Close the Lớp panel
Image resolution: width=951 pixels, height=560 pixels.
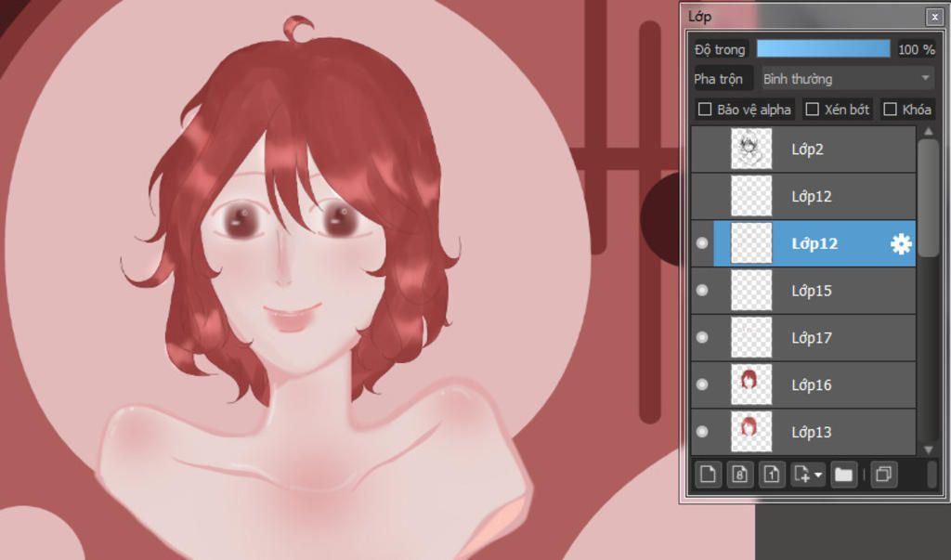point(934,18)
